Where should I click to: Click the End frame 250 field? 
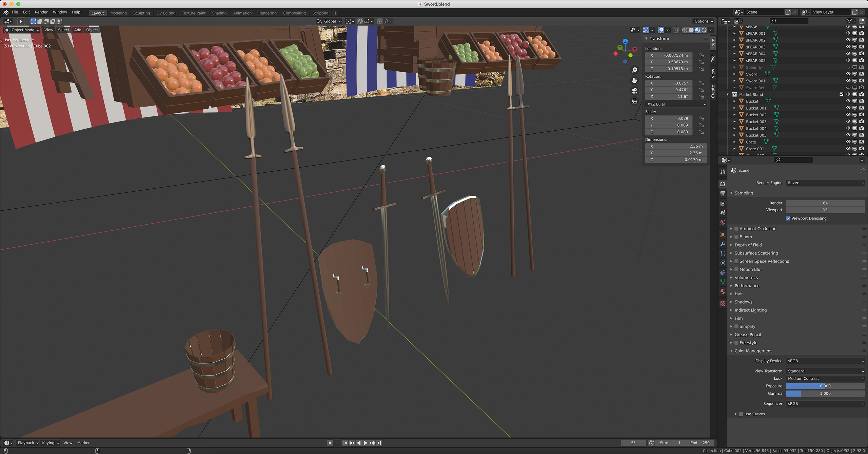coord(701,443)
